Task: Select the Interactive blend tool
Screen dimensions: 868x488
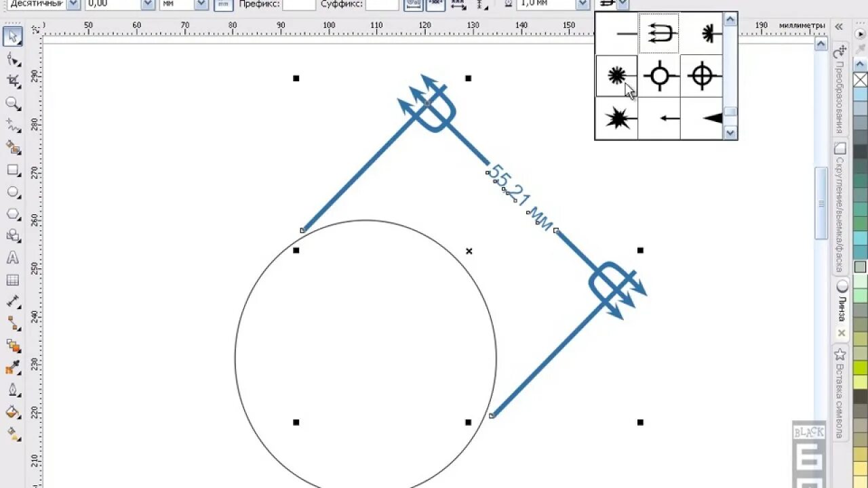Action: [x=12, y=346]
